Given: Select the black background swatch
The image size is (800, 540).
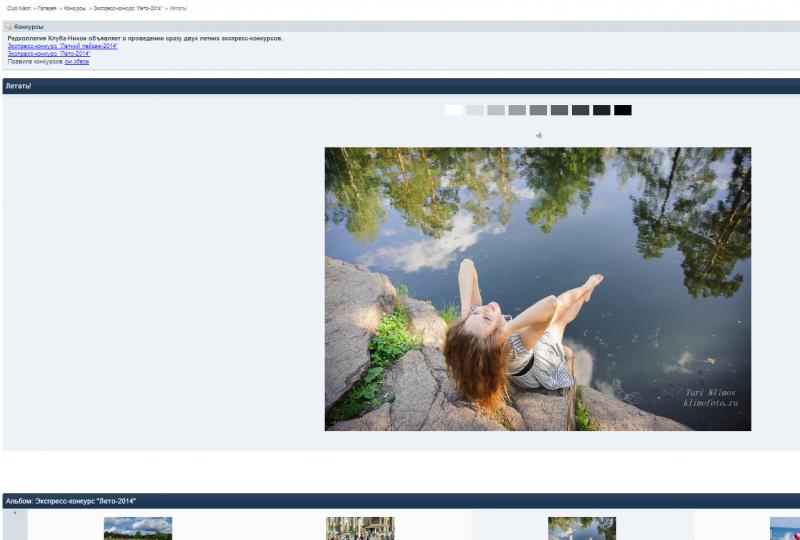Looking at the screenshot, I should (x=622, y=110).
